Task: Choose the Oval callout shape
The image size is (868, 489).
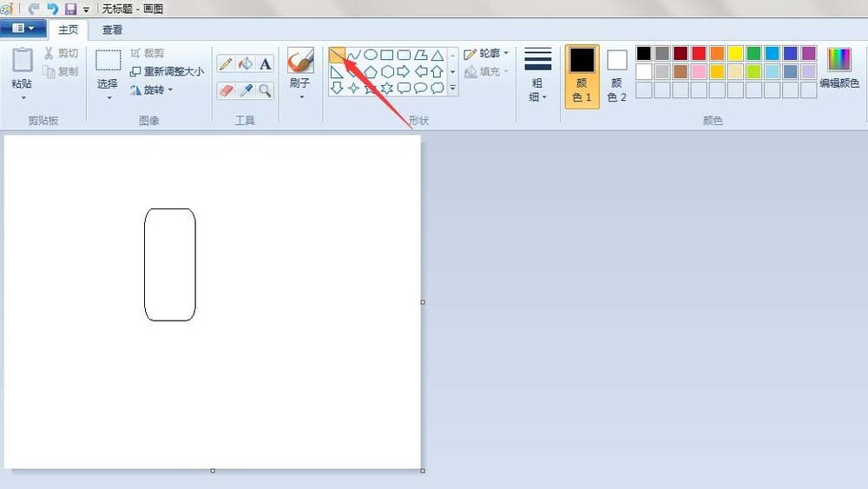Action: tap(421, 88)
